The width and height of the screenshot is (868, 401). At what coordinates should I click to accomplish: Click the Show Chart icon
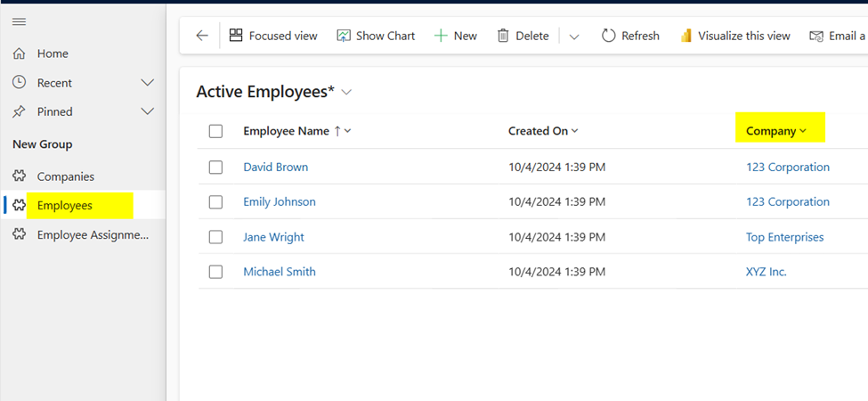(344, 36)
